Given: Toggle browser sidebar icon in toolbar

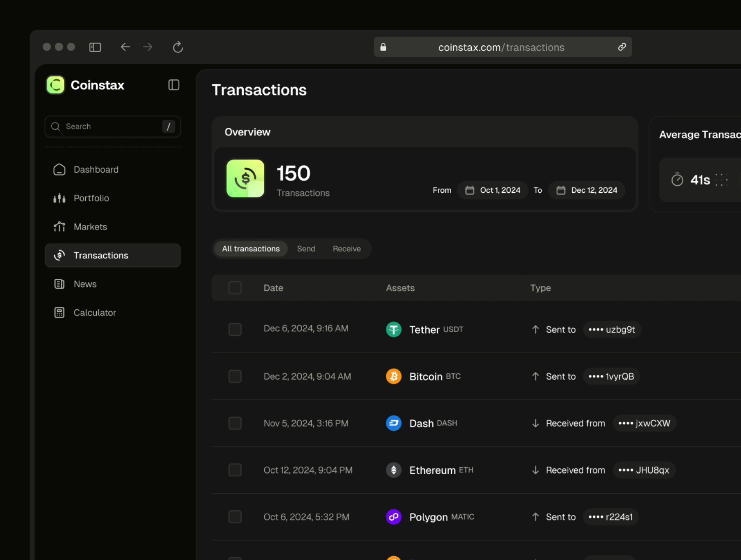Looking at the screenshot, I should coord(95,47).
